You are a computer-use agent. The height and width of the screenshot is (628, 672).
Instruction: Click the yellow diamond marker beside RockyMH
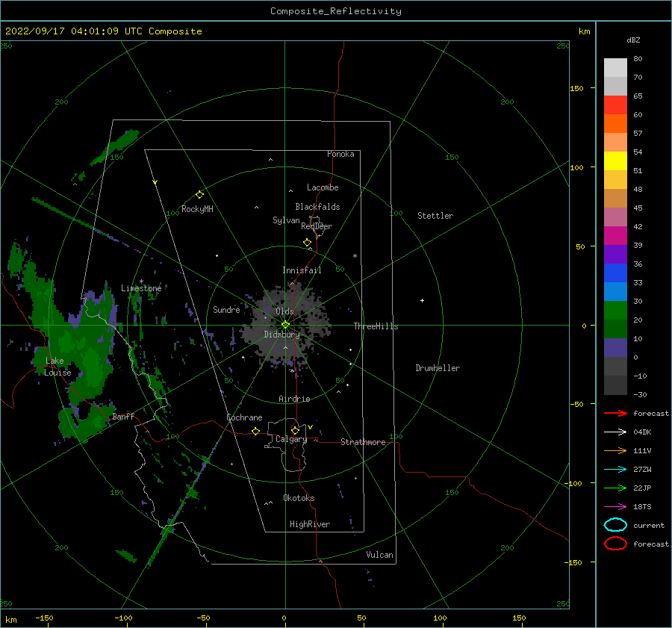point(199,195)
